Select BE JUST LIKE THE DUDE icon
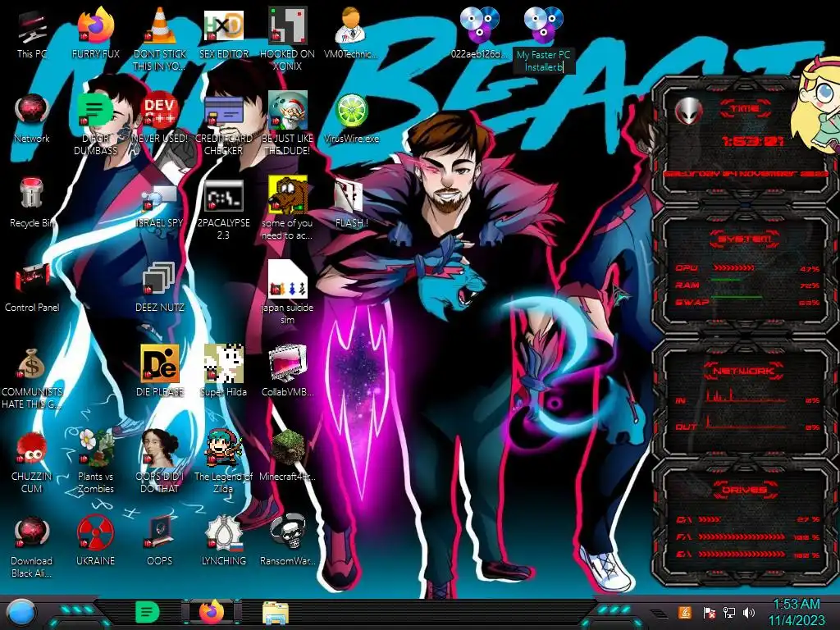 coord(287,123)
